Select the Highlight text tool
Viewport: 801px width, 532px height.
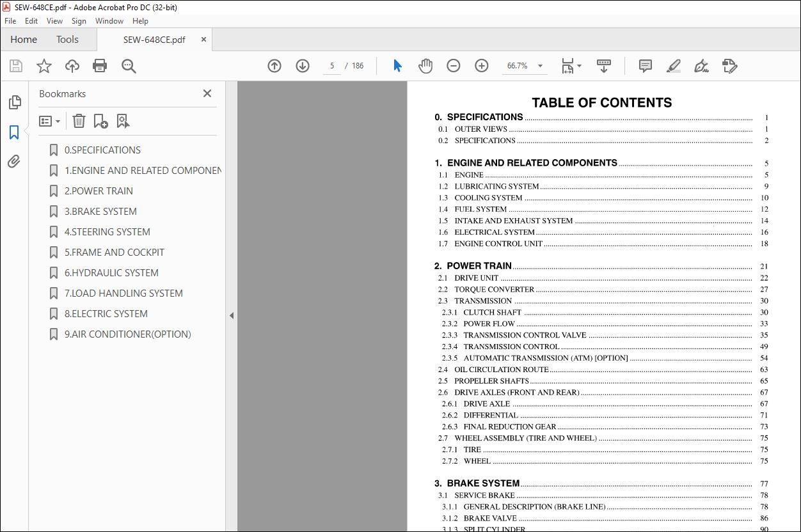click(x=673, y=66)
